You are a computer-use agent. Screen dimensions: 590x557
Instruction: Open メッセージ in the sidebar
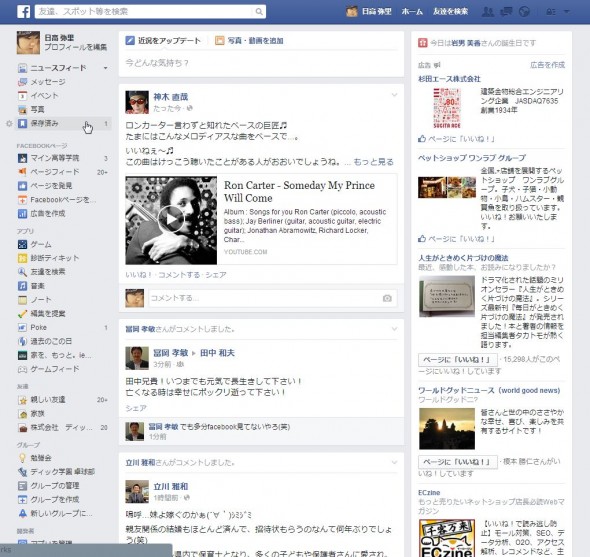tap(47, 82)
